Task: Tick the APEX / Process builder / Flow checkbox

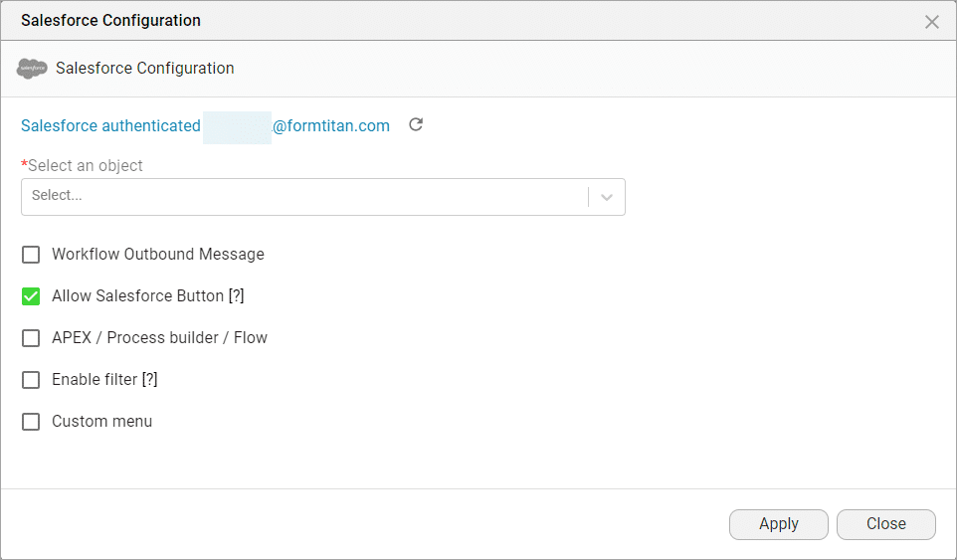Action: 31,338
